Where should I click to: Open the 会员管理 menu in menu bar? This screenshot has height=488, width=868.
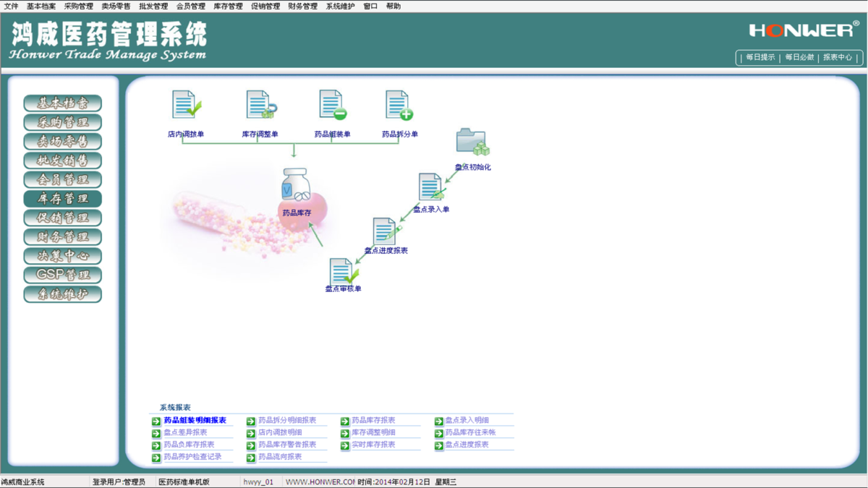(x=191, y=6)
